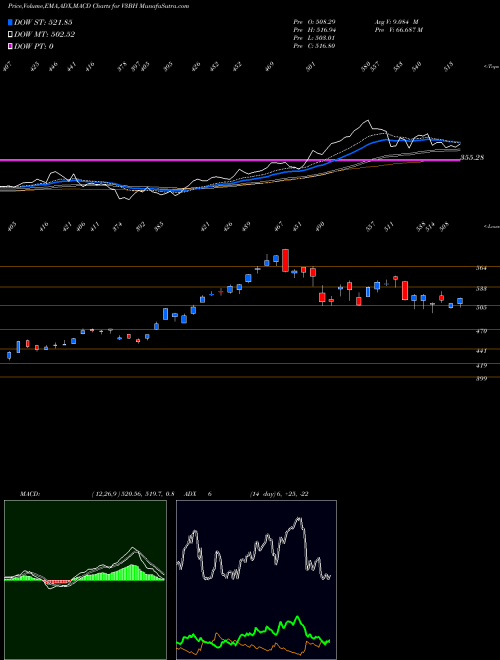Click the white price line peak in upper chart
Viewport: 500px width, 660px height.
coord(367,121)
